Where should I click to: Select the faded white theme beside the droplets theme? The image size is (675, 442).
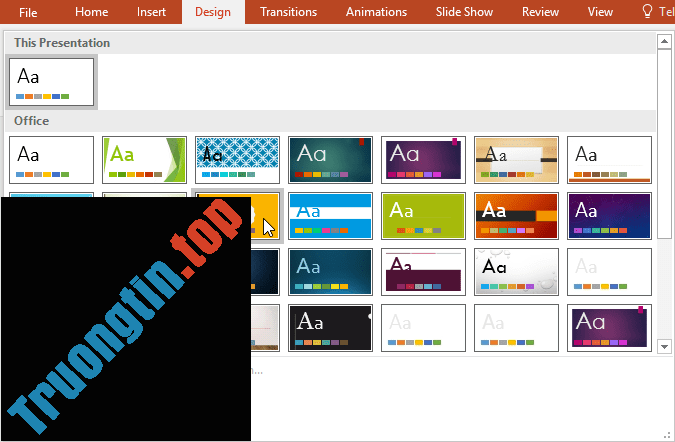[609, 272]
